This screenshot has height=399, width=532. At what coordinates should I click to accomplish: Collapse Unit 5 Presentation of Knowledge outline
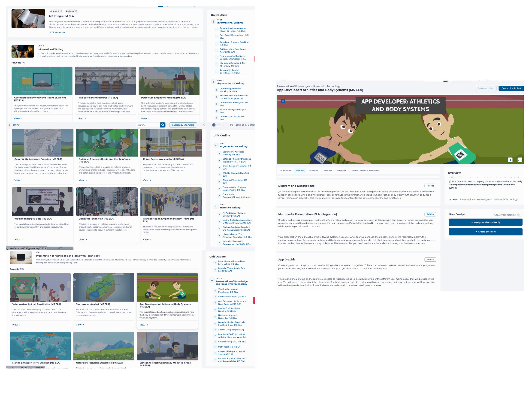212,280
